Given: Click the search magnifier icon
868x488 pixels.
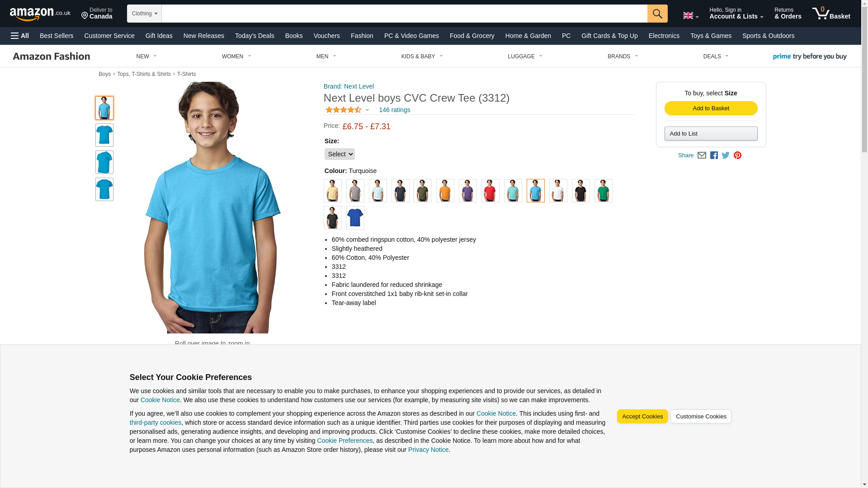Looking at the screenshot, I should point(657,14).
